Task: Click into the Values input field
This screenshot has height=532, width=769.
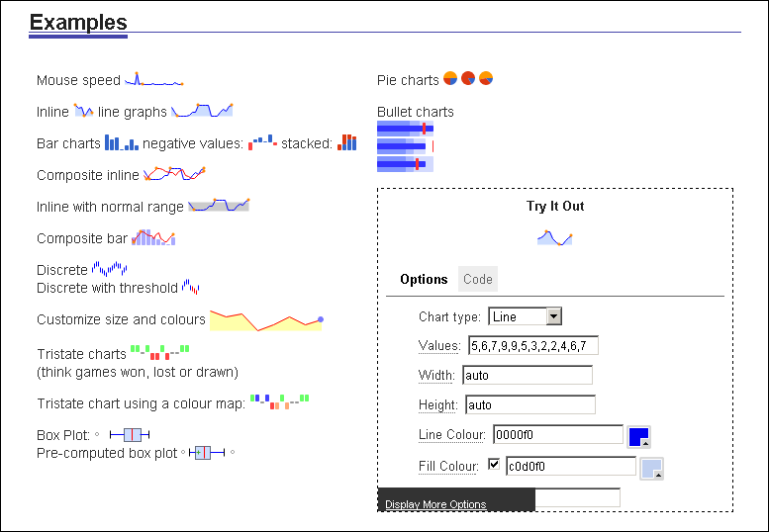Action: 533,346
